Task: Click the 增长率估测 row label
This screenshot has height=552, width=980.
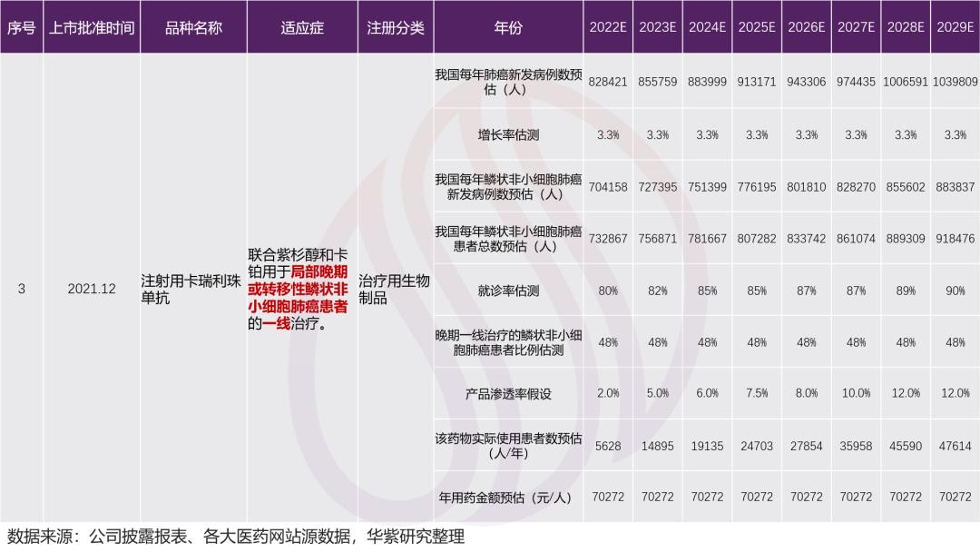Action: (x=508, y=133)
